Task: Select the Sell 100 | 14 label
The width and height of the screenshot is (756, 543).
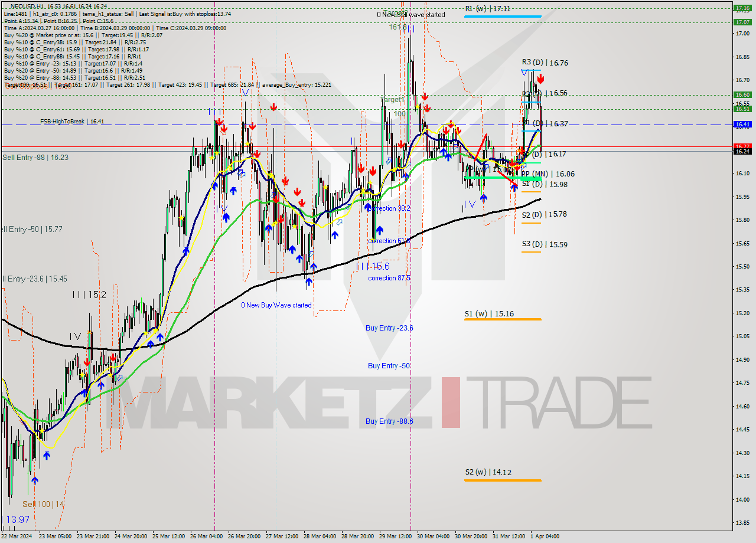Action: click(x=43, y=505)
